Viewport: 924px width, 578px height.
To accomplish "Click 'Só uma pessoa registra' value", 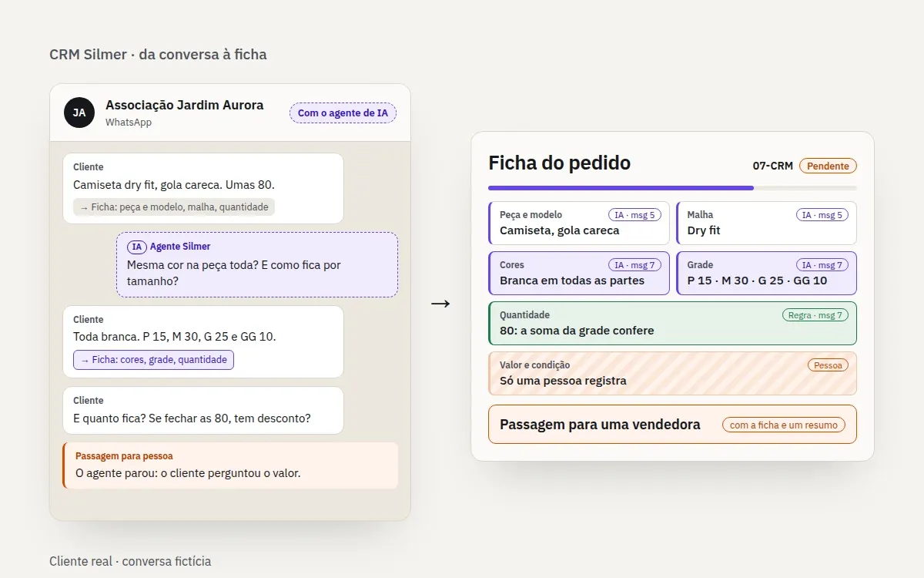I will tap(563, 381).
